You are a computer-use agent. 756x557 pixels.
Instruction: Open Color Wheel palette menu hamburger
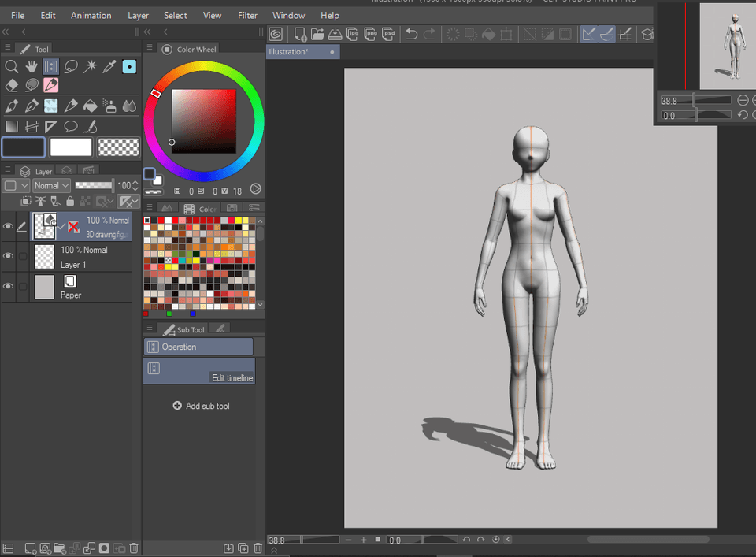click(x=150, y=48)
